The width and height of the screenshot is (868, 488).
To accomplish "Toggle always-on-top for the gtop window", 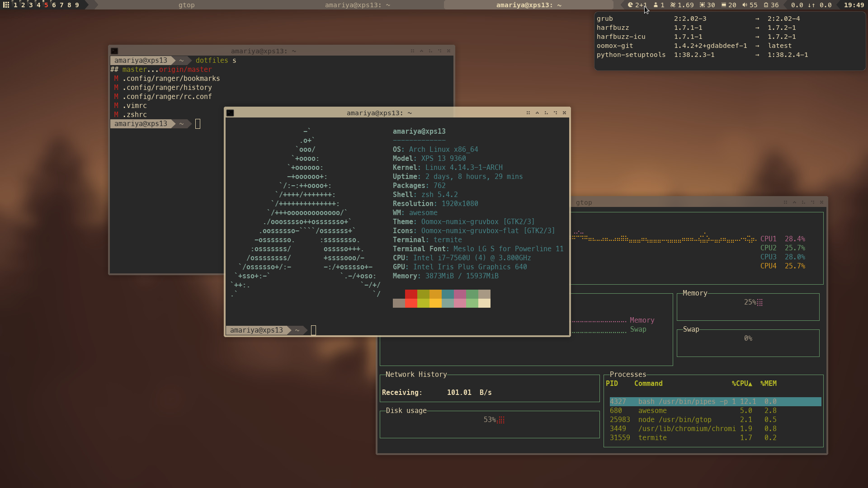I will click(x=812, y=202).
